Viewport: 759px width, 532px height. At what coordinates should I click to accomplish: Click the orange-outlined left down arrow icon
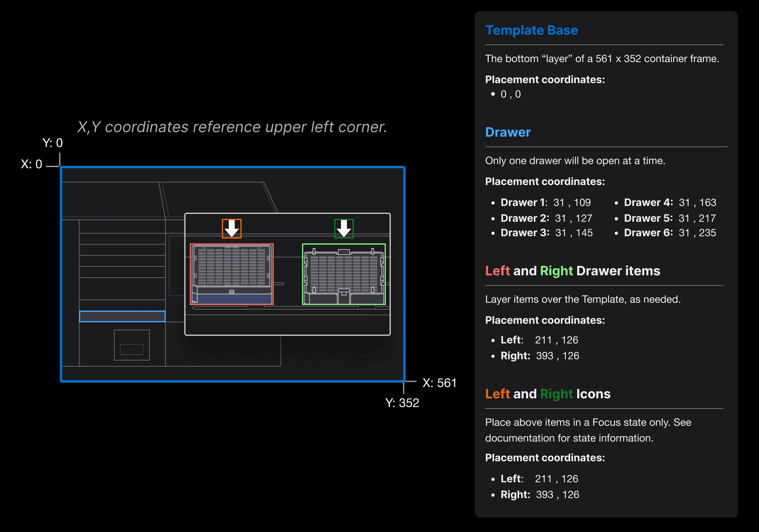click(232, 228)
